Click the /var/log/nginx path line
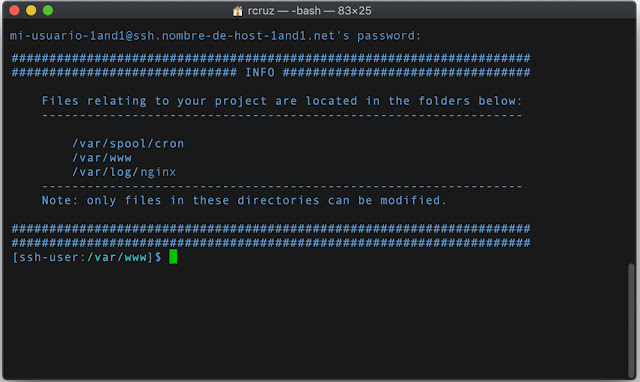The height and width of the screenshot is (382, 640). 124,172
